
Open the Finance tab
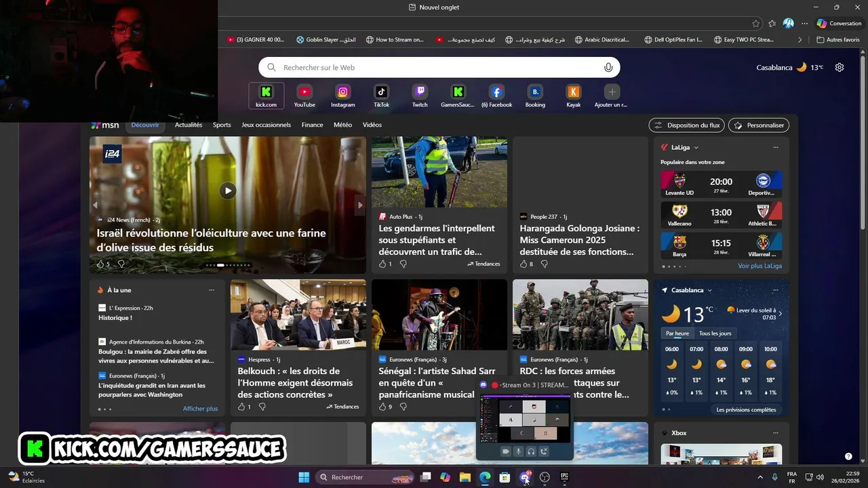[x=312, y=125]
